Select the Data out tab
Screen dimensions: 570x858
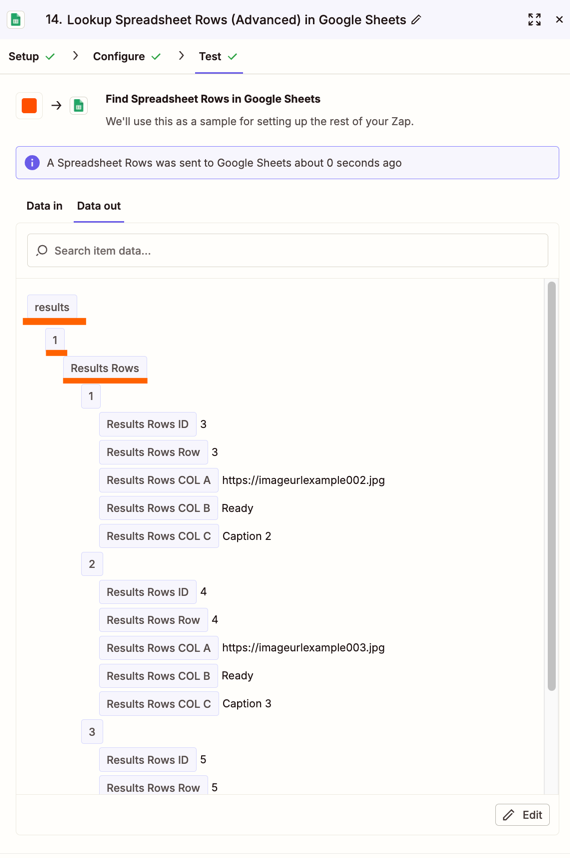coord(99,206)
